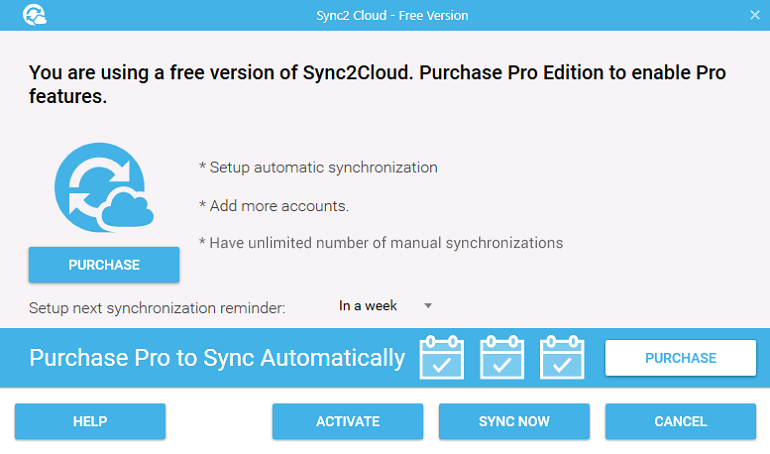Close the Sync2 Cloud dialog window
Viewport: 770px width, 454px height.
pyautogui.click(x=755, y=15)
